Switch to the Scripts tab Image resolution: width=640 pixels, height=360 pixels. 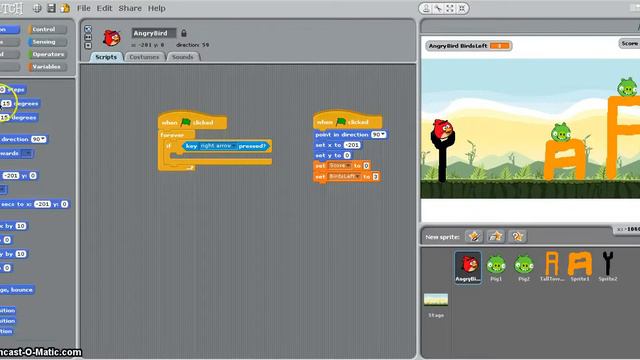[106, 57]
